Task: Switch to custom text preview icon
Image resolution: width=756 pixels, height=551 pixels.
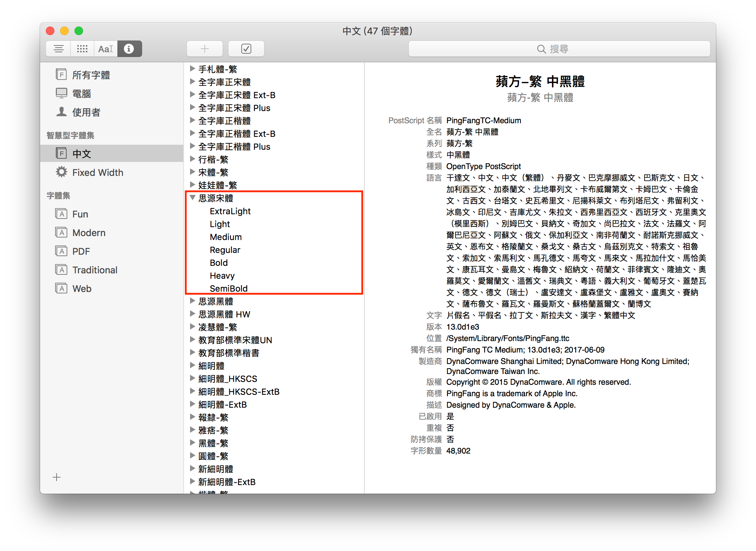Action: coord(106,49)
